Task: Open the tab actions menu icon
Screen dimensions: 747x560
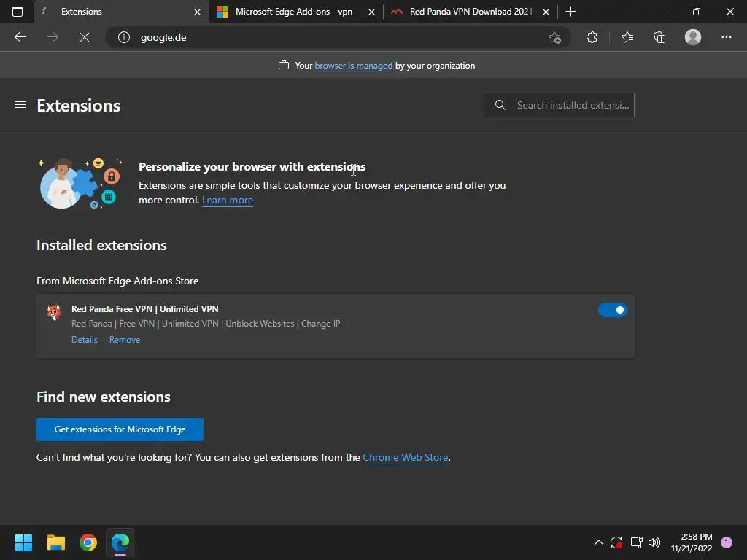Action: [18, 12]
